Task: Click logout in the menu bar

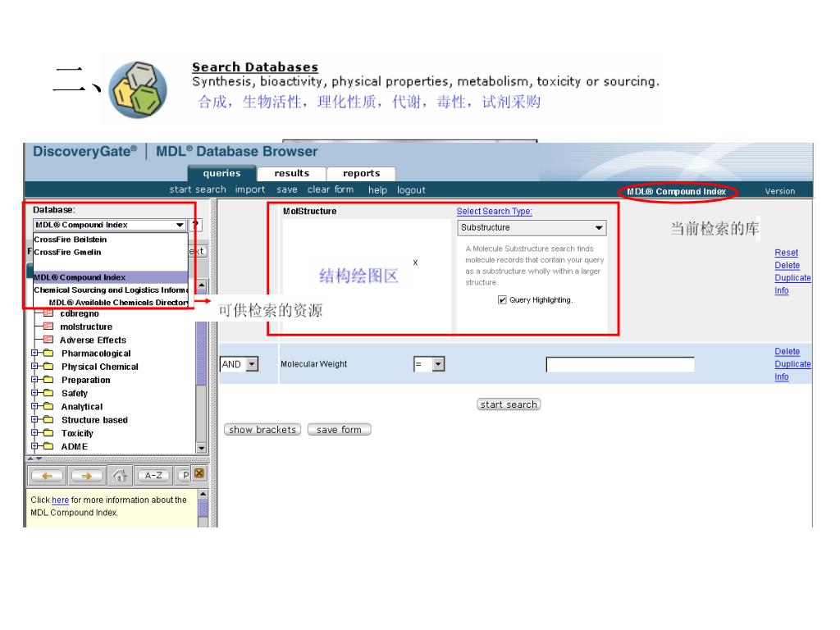Action: [412, 189]
